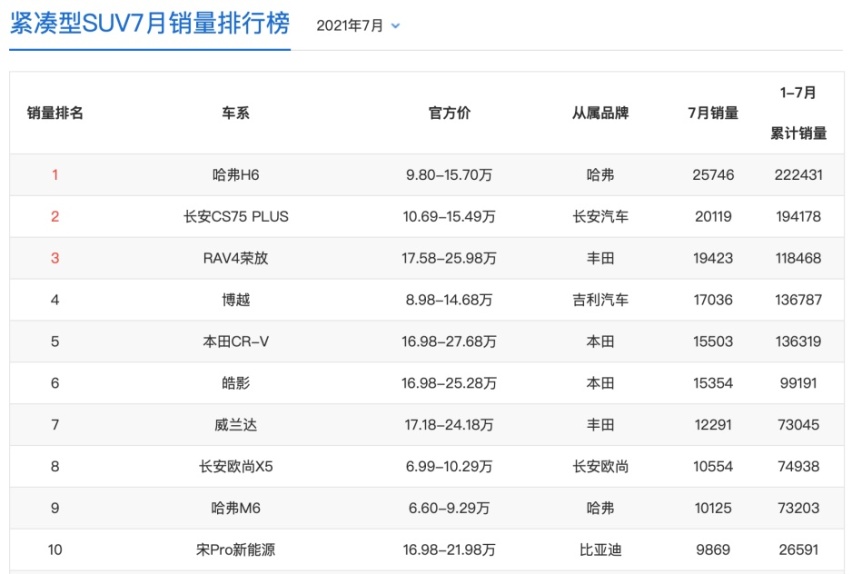852x574 pixels.
Task: Select cumulative sales value 136319
Action: click(798, 341)
